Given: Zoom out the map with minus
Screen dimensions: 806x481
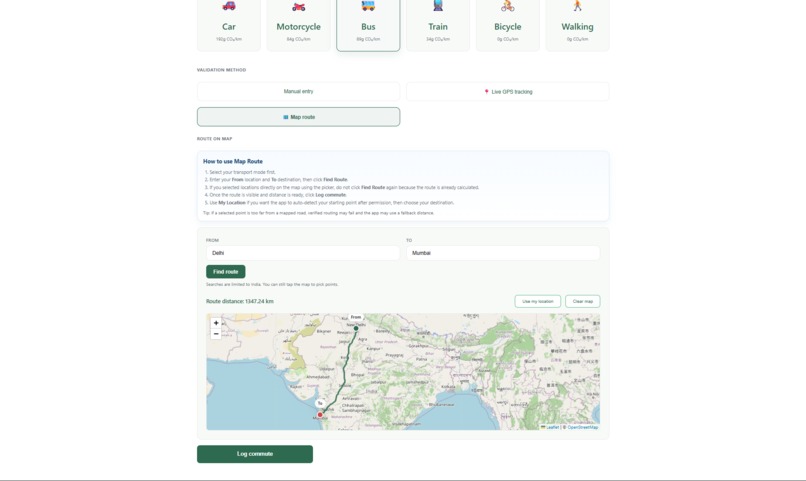Looking at the screenshot, I should (216, 334).
